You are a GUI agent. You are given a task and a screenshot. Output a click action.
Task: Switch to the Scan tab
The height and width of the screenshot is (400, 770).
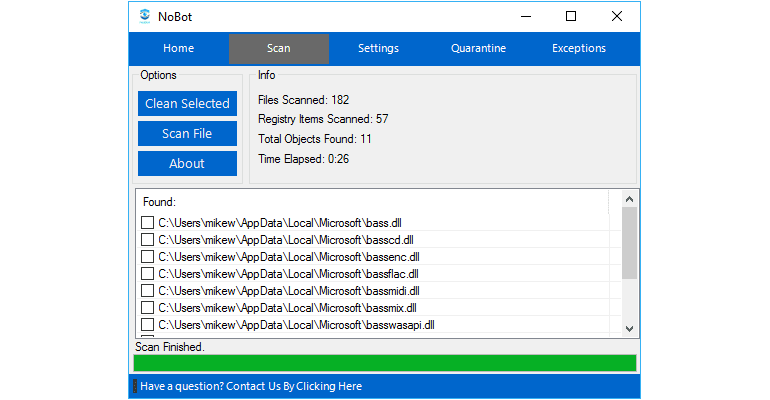click(279, 48)
